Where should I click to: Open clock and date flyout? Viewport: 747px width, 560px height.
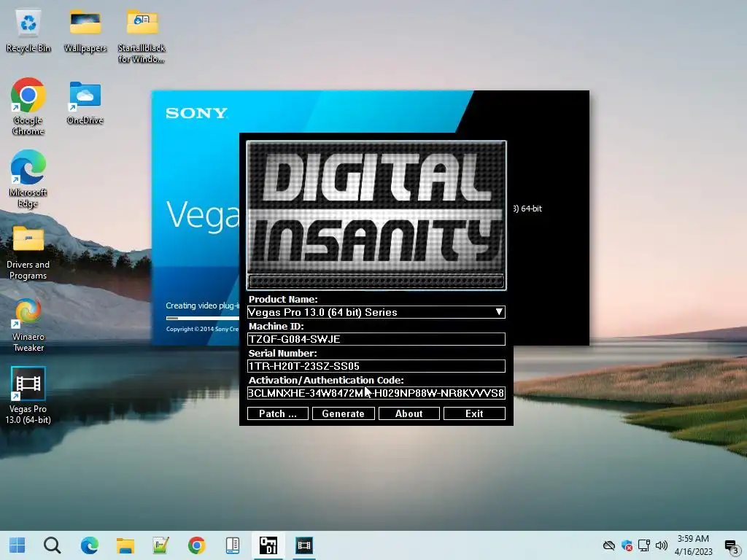pyautogui.click(x=693, y=545)
